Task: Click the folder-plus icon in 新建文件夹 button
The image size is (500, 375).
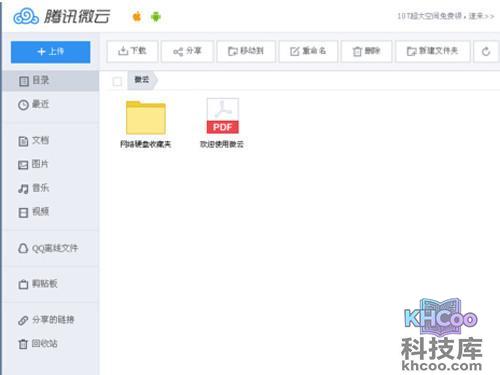Action: [411, 51]
